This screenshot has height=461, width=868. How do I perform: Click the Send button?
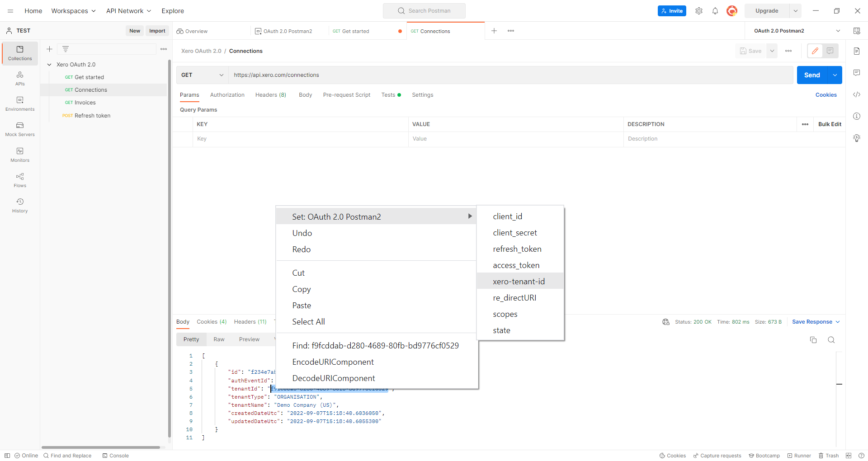pyautogui.click(x=812, y=75)
